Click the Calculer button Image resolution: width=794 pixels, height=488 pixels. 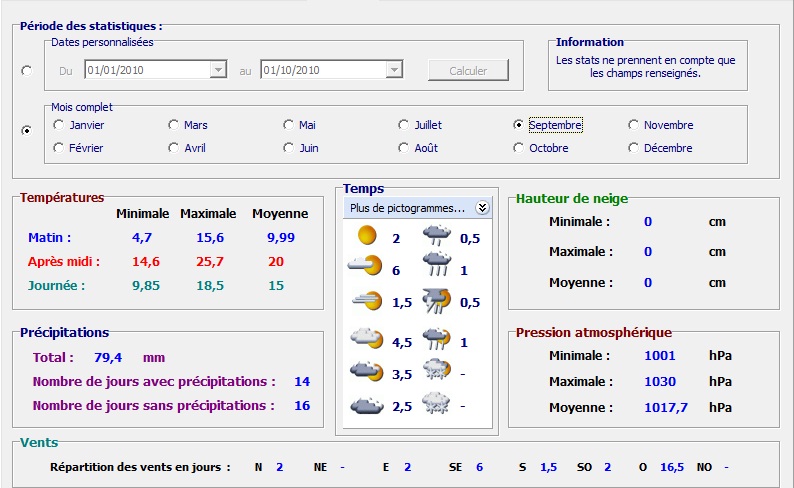coord(468,70)
